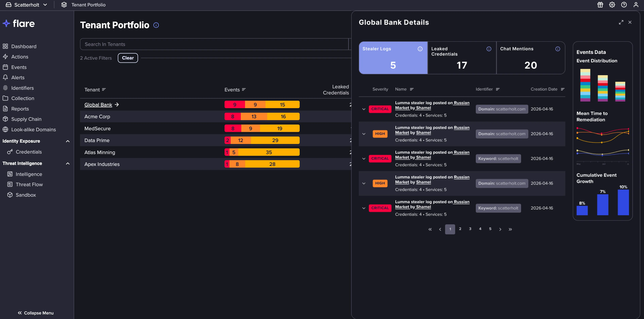Expand the Global Bank Details panel fullscreen
Viewport: 644px width, 319px height.
pos(621,22)
